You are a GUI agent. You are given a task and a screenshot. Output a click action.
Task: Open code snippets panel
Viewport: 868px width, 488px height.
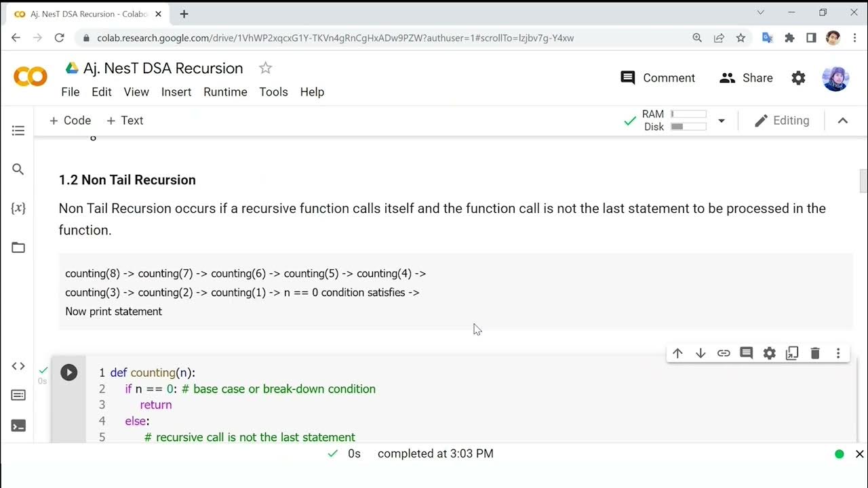coord(18,366)
